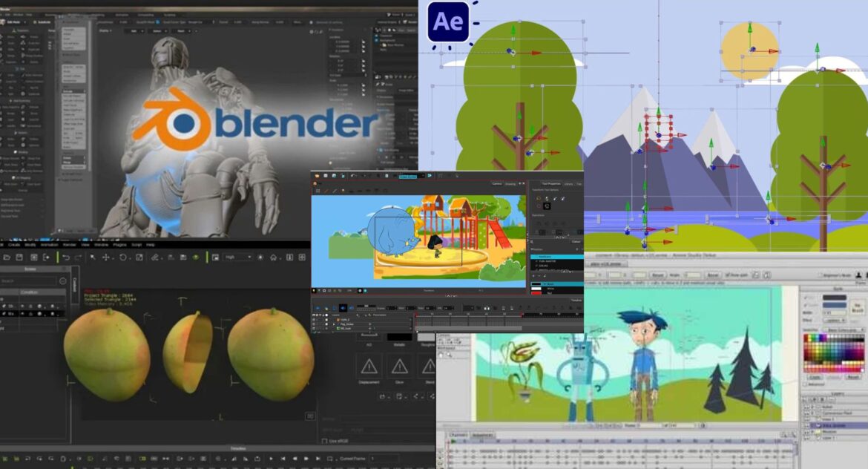
Task: Click the Glow warning texture slot
Action: pos(400,365)
